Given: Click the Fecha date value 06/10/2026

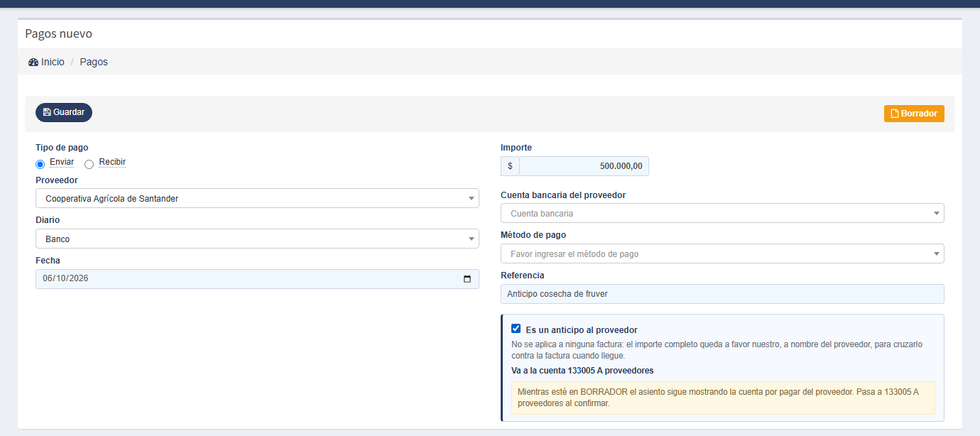Looking at the screenshot, I should 65,279.
